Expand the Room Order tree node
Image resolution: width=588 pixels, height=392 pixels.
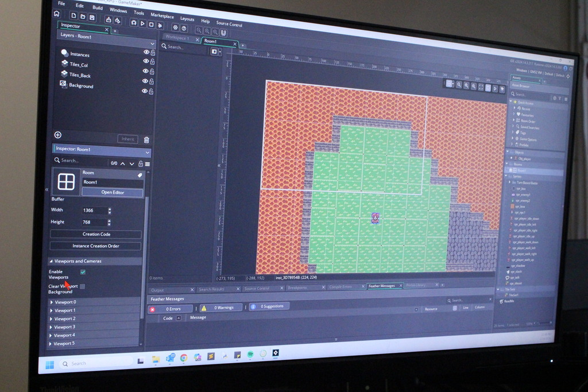point(514,121)
